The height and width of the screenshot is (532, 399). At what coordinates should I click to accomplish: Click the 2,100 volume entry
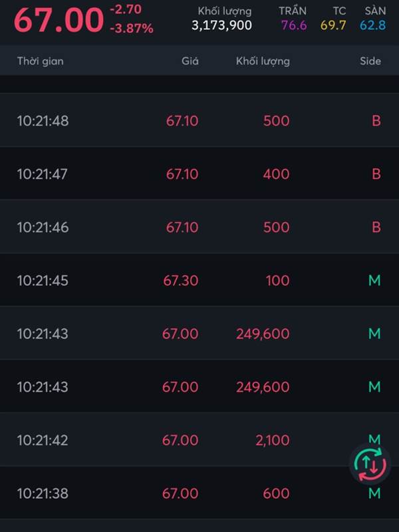click(x=273, y=440)
